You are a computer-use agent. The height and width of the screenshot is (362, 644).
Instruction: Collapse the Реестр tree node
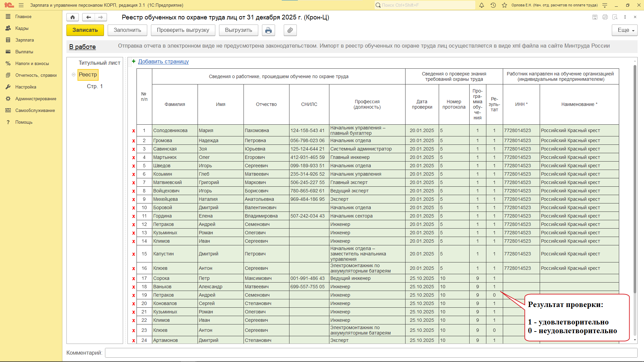tap(73, 74)
